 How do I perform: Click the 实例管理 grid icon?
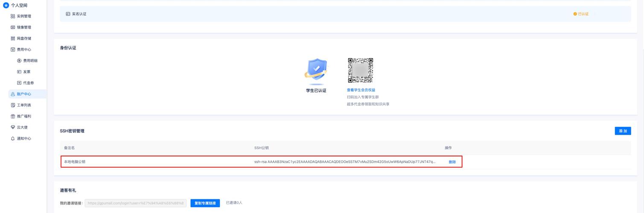tap(13, 16)
